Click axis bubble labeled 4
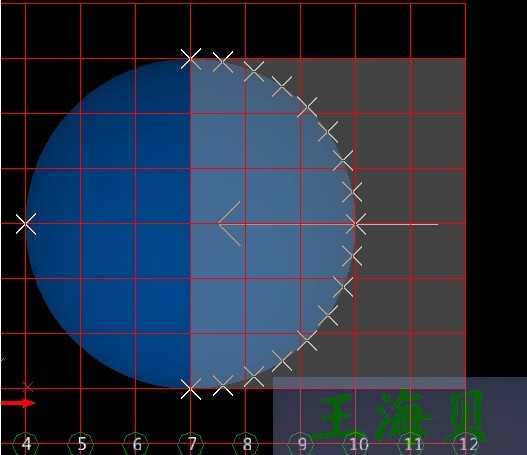This screenshot has height=455, width=527. pyautogui.click(x=26, y=444)
